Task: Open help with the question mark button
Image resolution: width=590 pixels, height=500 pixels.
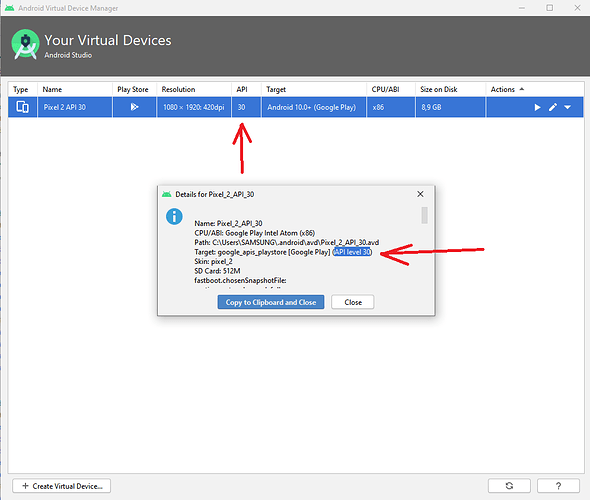Action: (x=558, y=486)
